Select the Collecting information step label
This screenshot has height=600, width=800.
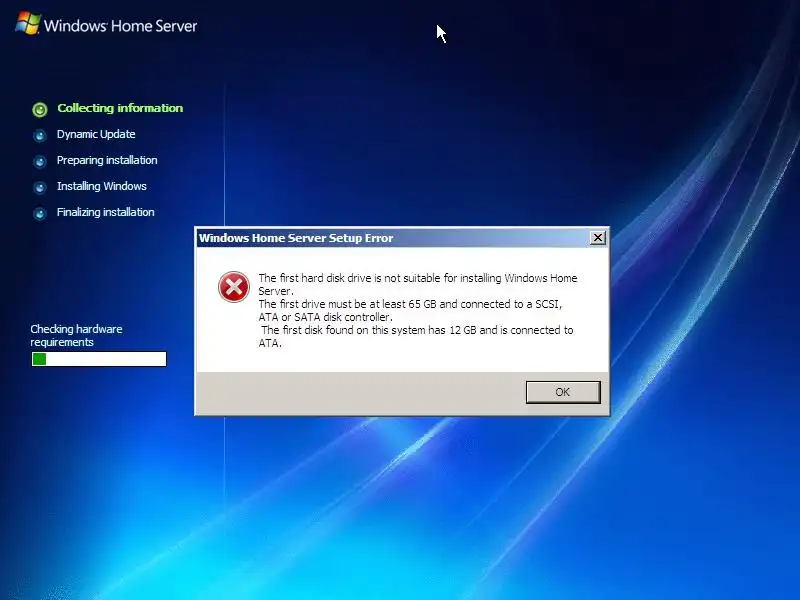(120, 108)
